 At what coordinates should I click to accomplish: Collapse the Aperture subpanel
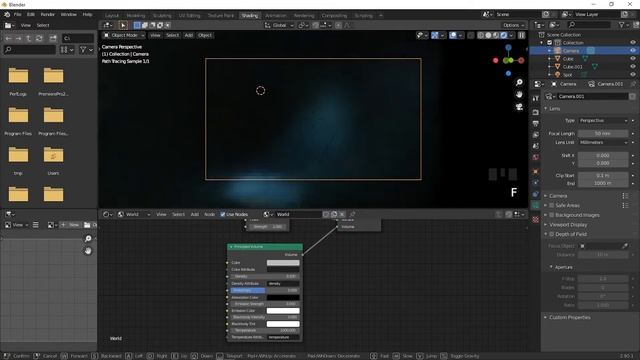562,267
